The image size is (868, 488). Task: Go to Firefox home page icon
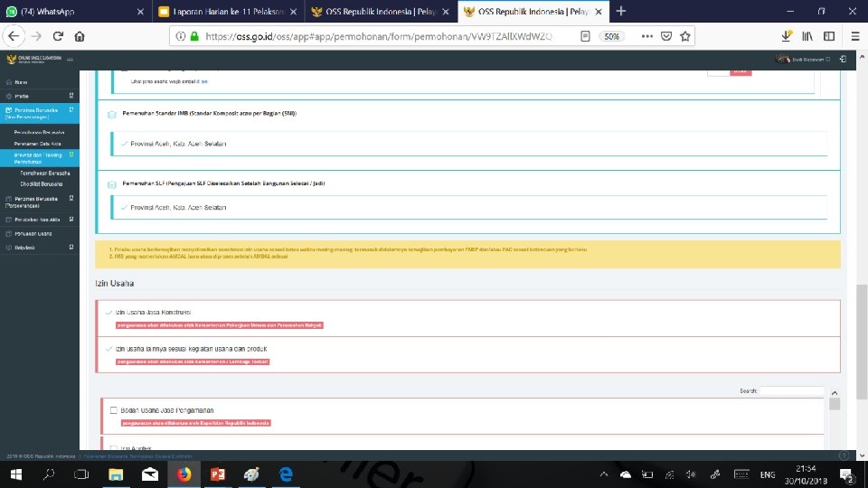[80, 36]
